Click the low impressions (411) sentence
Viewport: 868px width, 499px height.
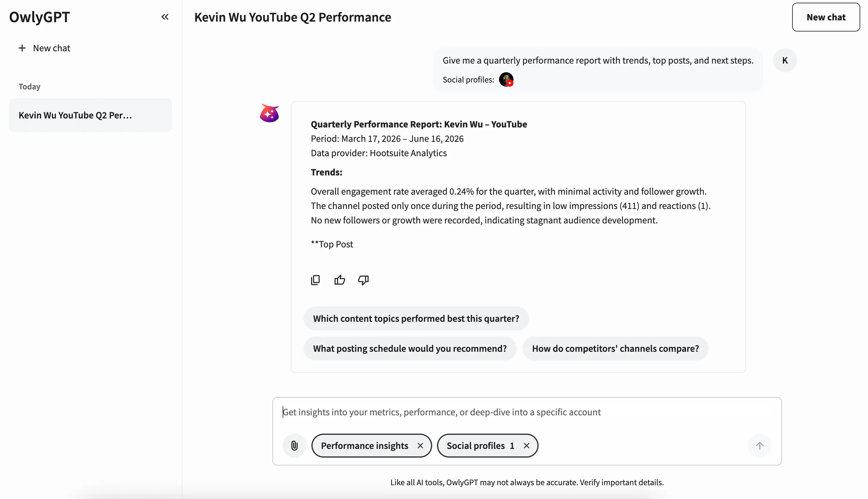click(510, 206)
